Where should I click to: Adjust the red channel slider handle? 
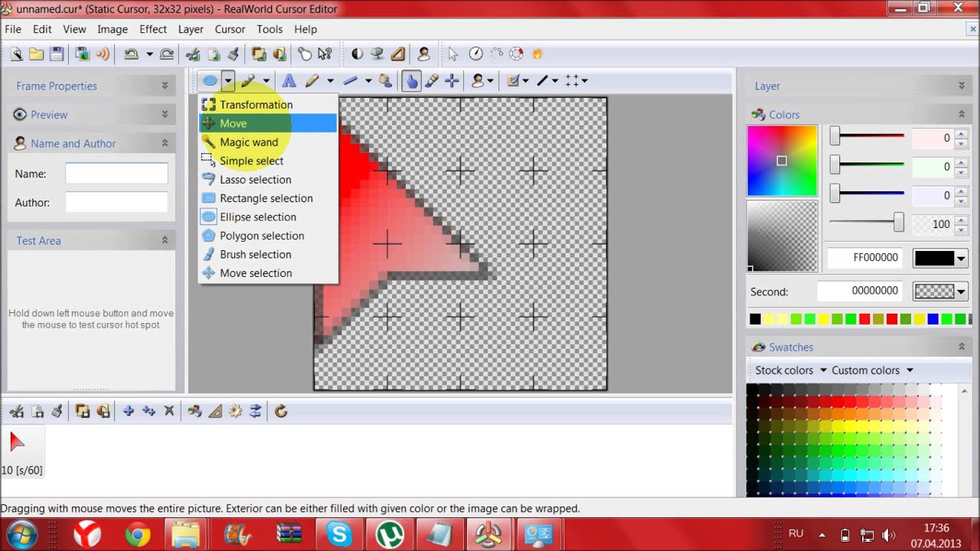point(835,137)
